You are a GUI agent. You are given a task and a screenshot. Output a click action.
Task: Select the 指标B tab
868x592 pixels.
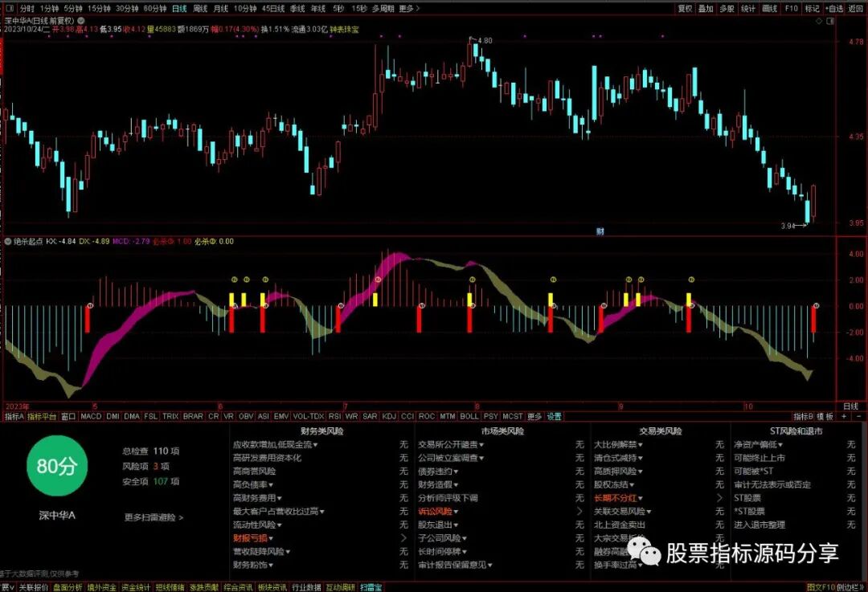click(803, 416)
